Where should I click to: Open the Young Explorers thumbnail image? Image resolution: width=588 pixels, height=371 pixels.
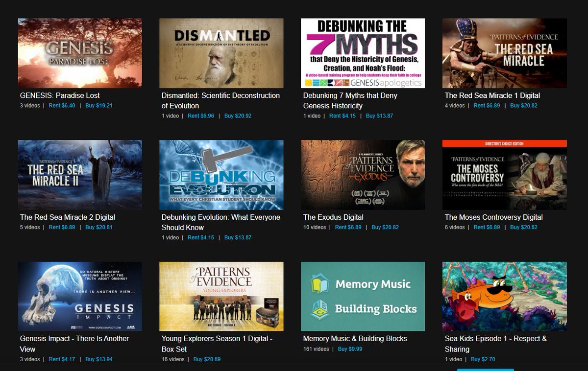(x=221, y=297)
